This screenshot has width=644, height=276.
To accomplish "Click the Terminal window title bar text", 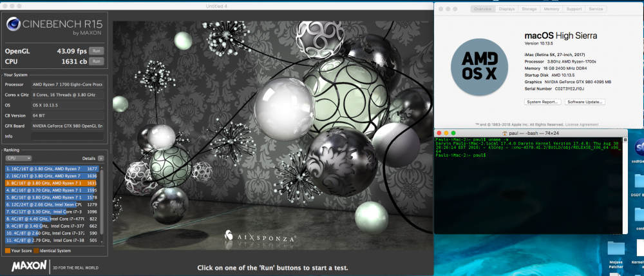I will (x=533, y=133).
